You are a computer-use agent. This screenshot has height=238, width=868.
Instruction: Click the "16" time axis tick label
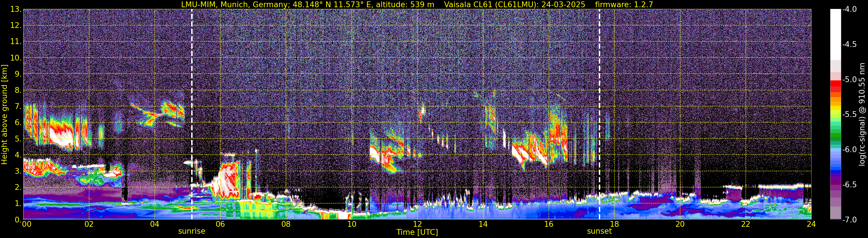[548, 224]
